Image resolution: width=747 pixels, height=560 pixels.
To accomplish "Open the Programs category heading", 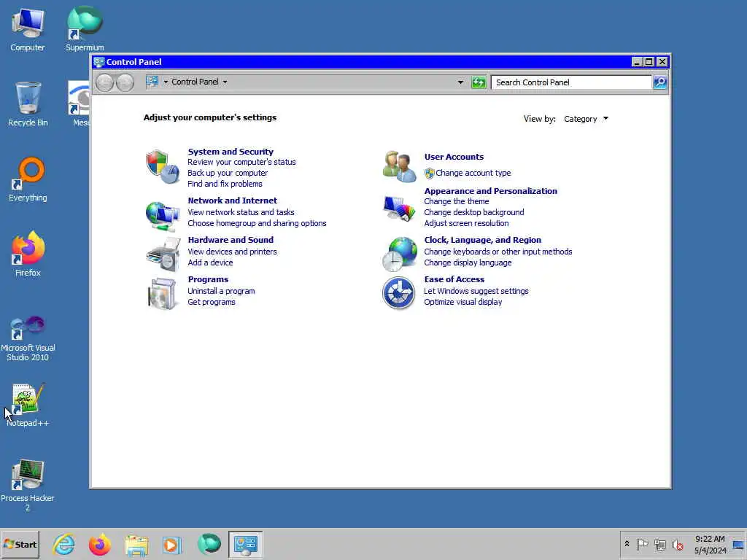I will pos(208,279).
